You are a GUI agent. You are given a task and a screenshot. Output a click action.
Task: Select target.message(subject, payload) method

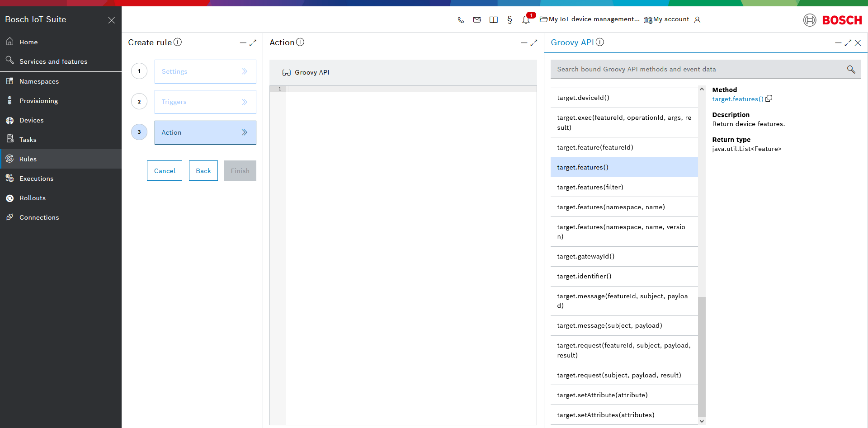point(624,325)
